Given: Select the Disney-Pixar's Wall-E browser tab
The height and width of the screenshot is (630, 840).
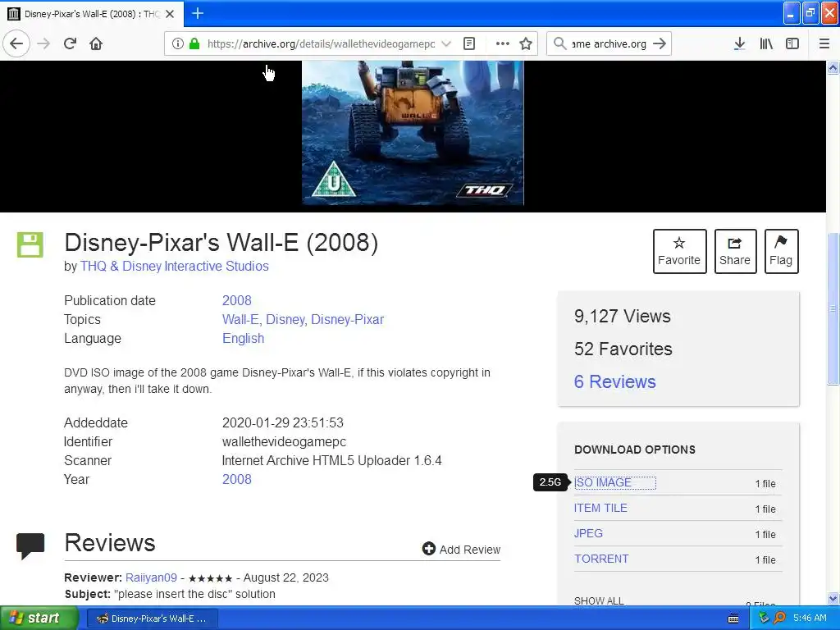Looking at the screenshot, I should (x=92, y=14).
